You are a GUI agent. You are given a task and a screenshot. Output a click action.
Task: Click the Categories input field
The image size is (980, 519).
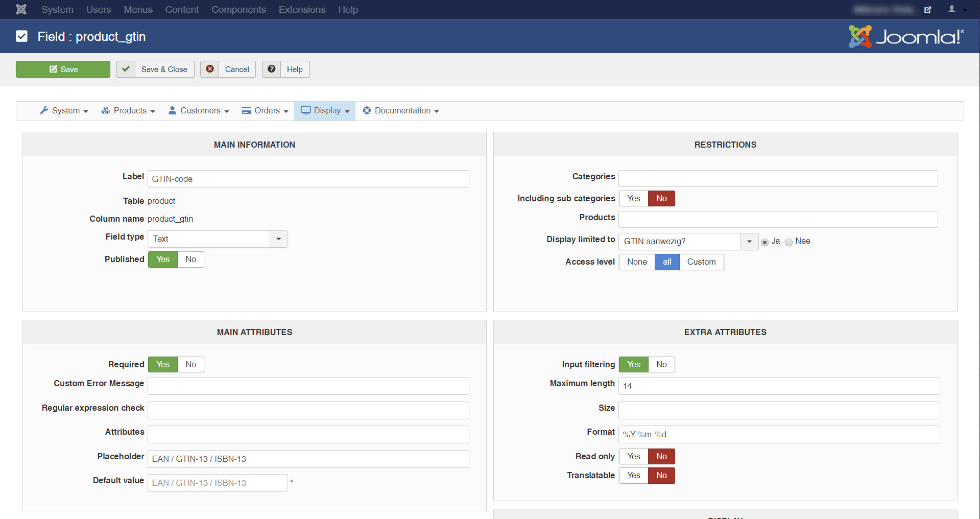778,178
